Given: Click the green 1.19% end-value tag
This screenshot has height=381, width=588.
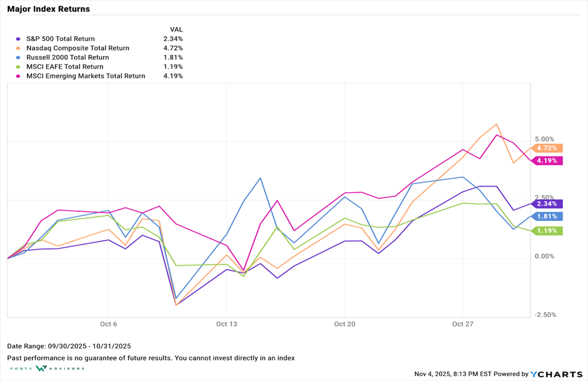Looking at the screenshot, I should point(548,231).
